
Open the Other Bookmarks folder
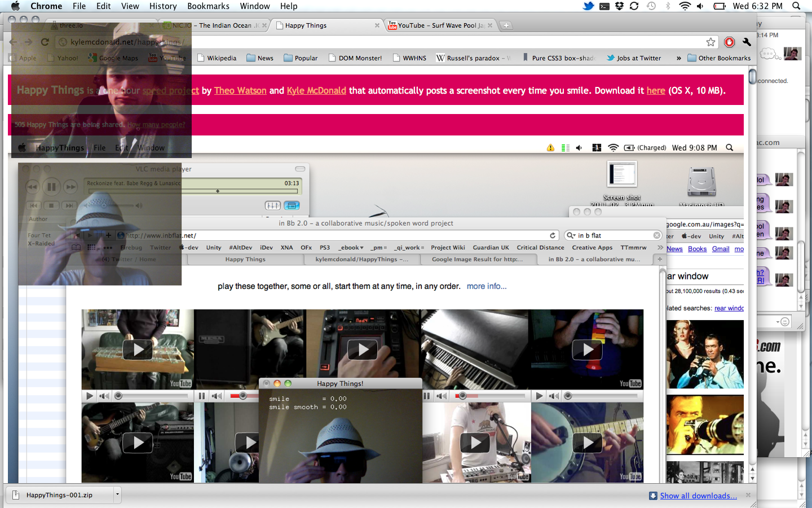(x=719, y=58)
